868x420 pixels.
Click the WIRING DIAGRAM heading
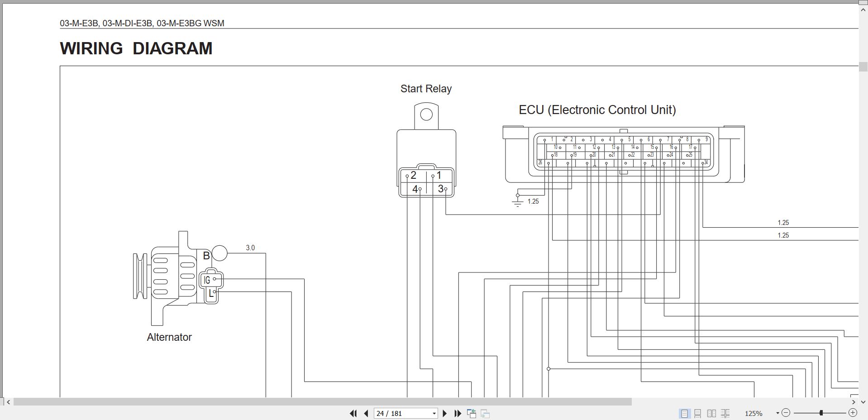[136, 48]
